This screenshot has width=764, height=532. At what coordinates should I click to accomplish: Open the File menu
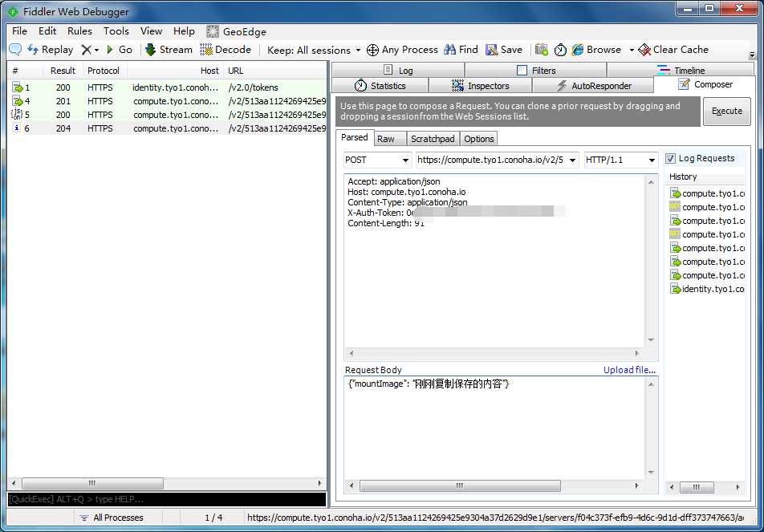(19, 31)
